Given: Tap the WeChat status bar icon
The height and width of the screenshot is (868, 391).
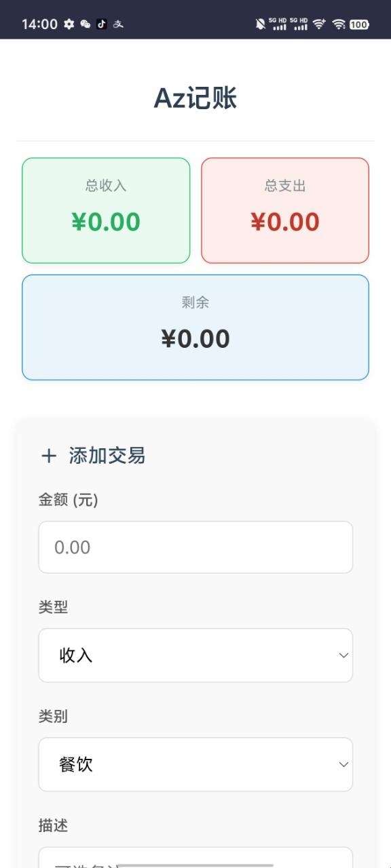Looking at the screenshot, I should coord(85,24).
